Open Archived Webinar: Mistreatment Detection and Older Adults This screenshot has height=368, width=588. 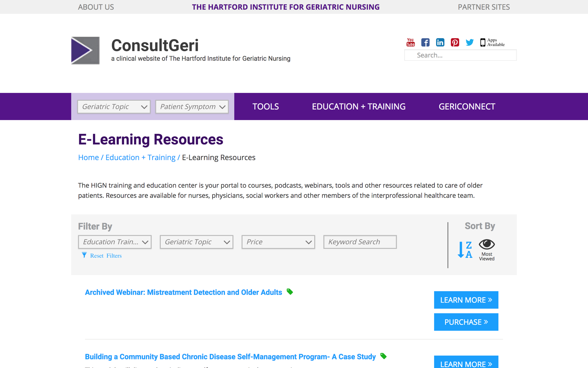pos(183,292)
